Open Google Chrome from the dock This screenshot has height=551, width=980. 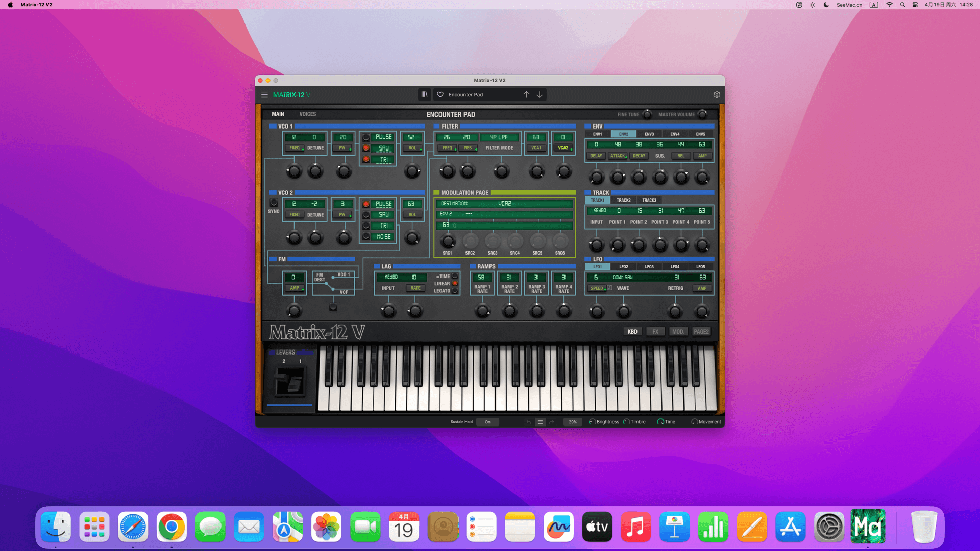point(171,527)
